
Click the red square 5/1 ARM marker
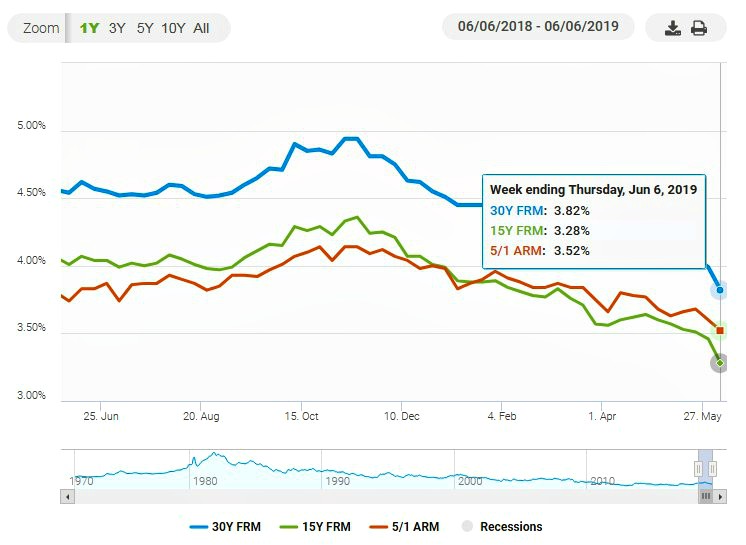[720, 330]
